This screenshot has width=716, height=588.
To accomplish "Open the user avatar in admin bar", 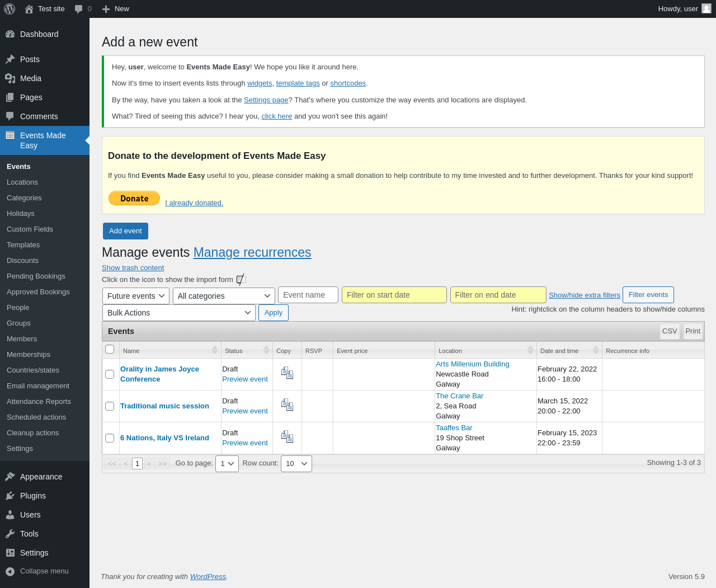I will click(706, 8).
